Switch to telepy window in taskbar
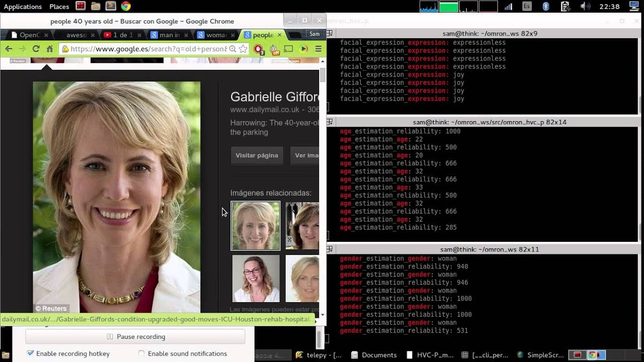Screen dimensions: 644x362 coord(318,355)
